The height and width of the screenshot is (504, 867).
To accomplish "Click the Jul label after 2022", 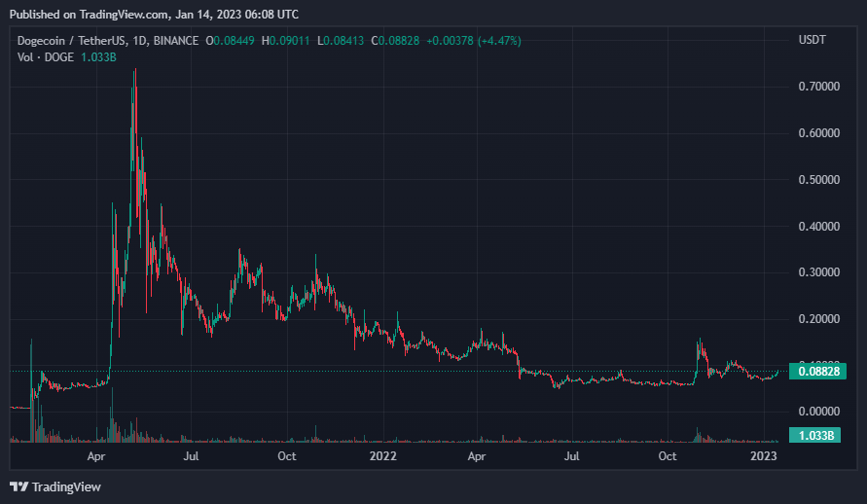I will 572,456.
